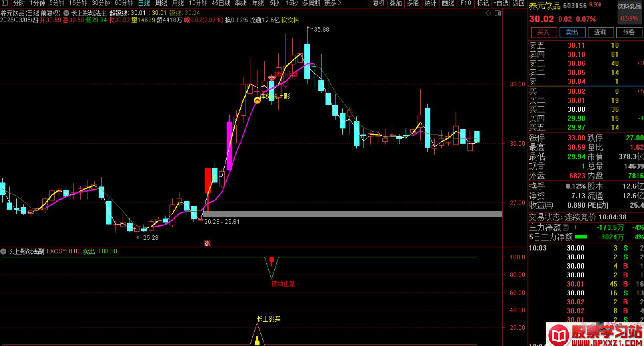Expand the 长上影战法主 indicator dropdown

pos(66,13)
